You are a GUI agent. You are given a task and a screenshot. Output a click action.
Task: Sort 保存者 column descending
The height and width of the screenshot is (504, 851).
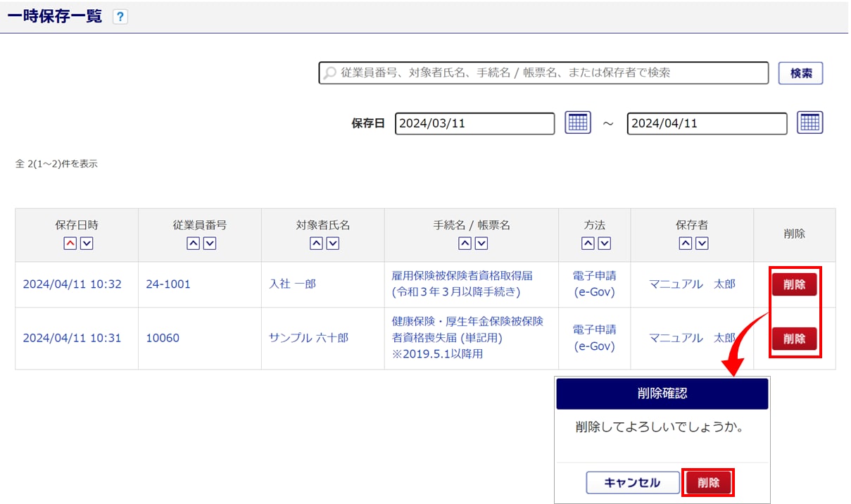pos(701,244)
